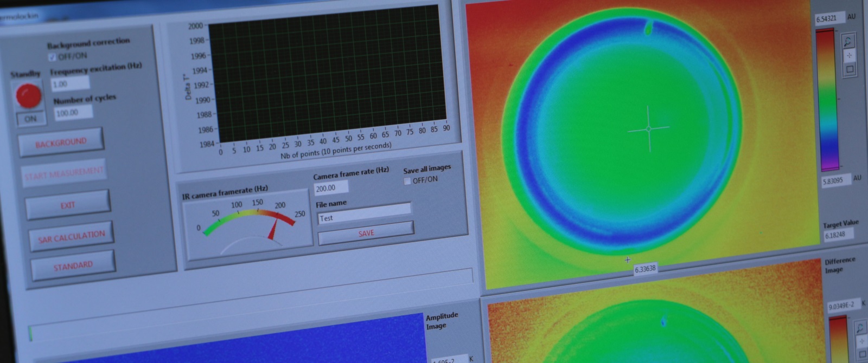
Task: Select the cursor crosshair tool beside the top image
Action: pyautogui.click(x=849, y=55)
